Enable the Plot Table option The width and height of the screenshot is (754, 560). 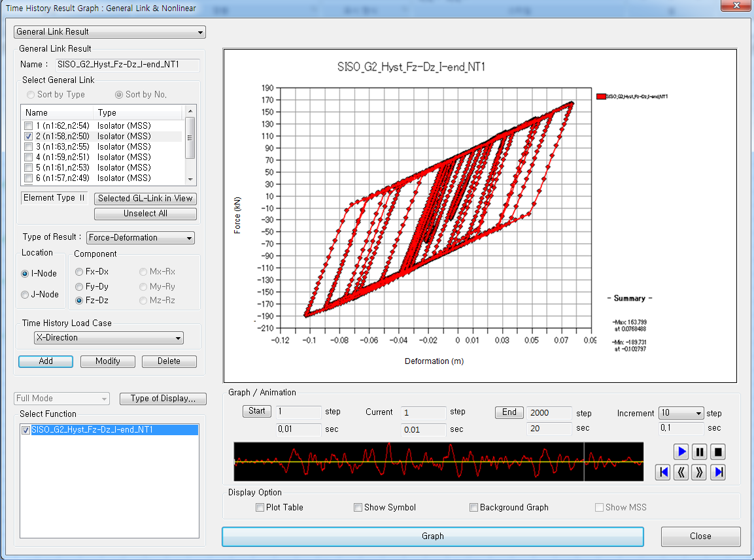pos(260,507)
